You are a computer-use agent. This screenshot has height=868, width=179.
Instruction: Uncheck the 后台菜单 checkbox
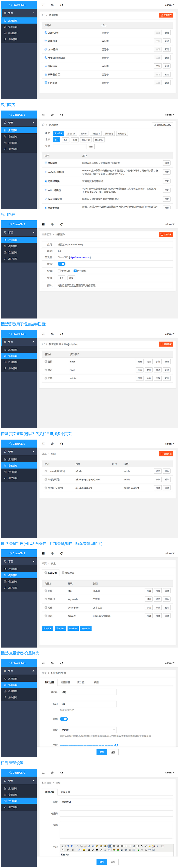coord(75,271)
